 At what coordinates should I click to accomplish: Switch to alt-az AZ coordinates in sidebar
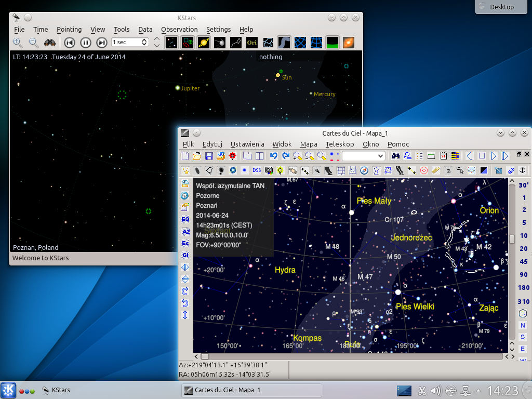[185, 232]
